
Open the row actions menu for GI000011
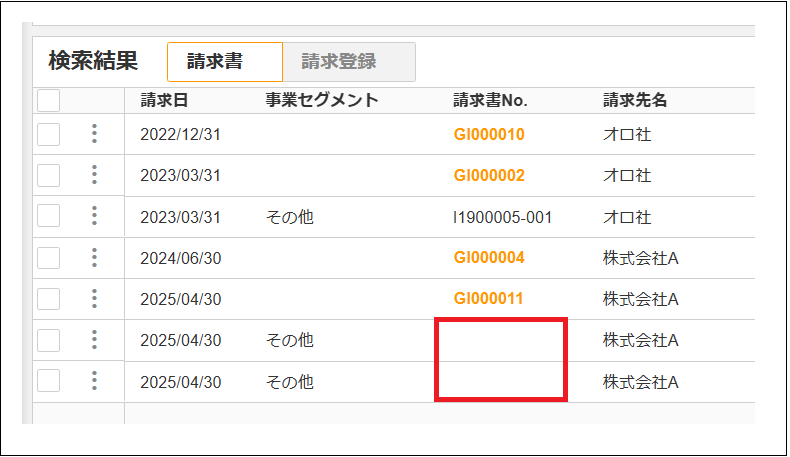point(94,298)
